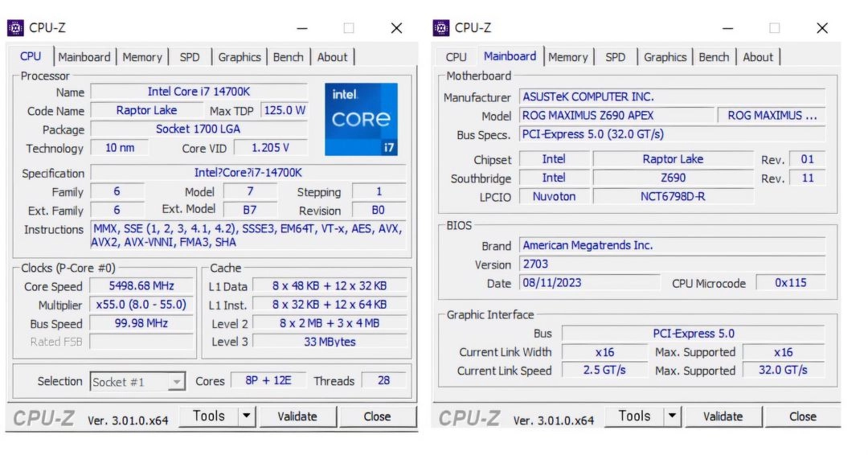The image size is (868, 455).
Task: Close the left CPU-Z window with X
Action: click(x=396, y=28)
